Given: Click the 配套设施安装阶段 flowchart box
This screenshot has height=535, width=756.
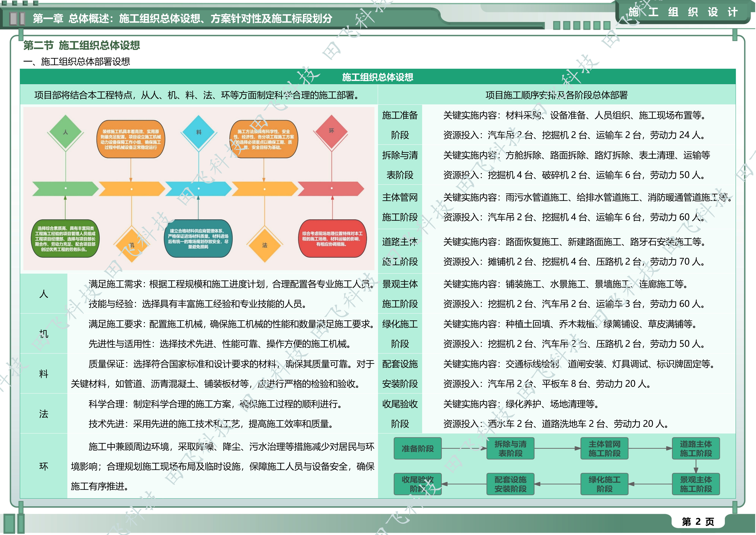Looking at the screenshot, I should 510,484.
